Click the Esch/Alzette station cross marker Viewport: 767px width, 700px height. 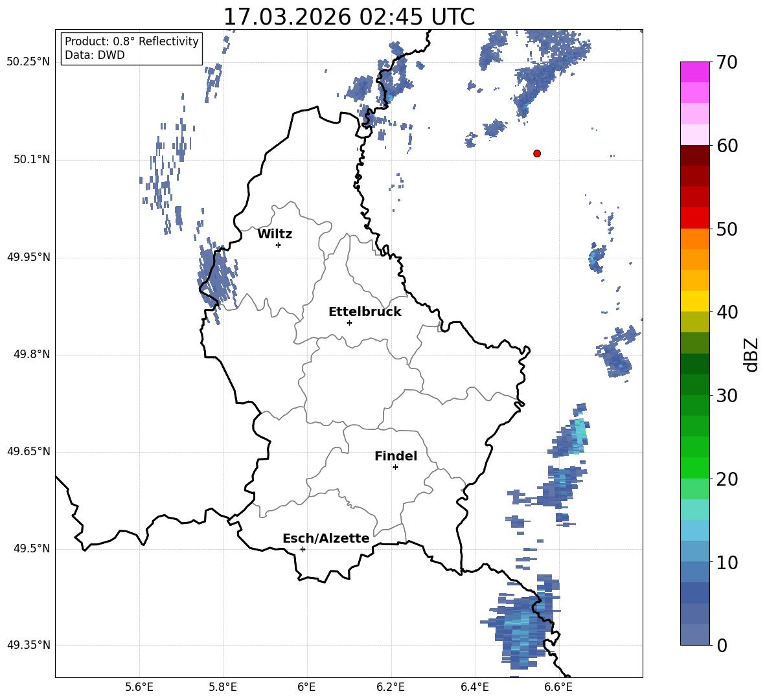click(x=303, y=549)
